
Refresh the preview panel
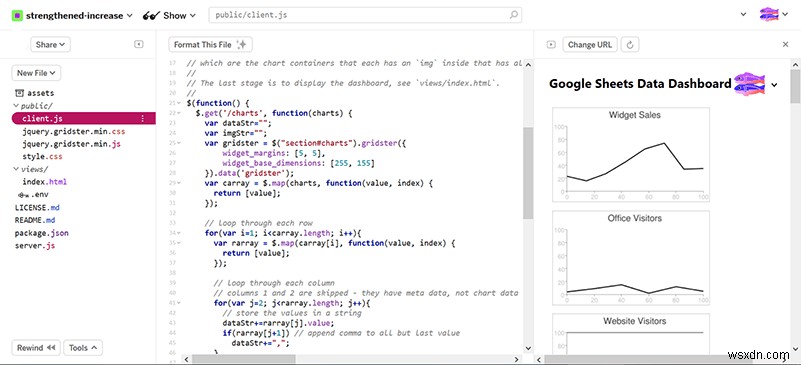click(x=630, y=44)
